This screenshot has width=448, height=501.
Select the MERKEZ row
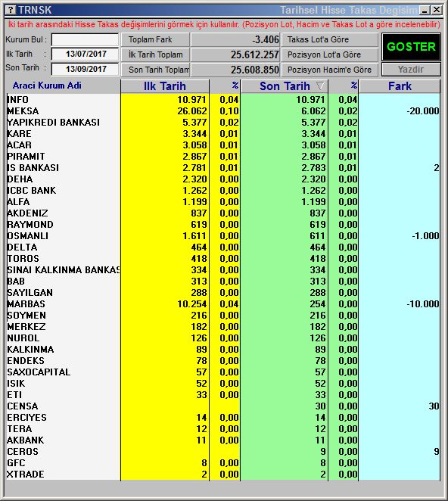click(x=223, y=326)
